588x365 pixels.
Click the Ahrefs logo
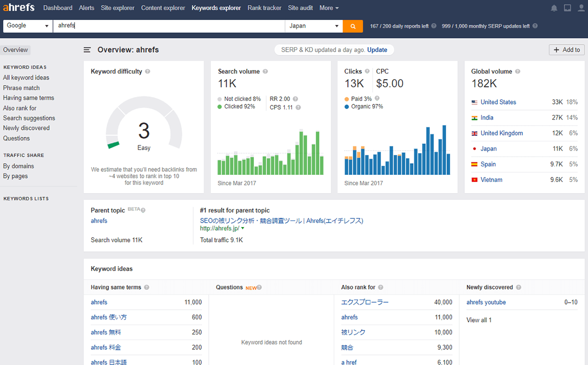[x=19, y=8]
